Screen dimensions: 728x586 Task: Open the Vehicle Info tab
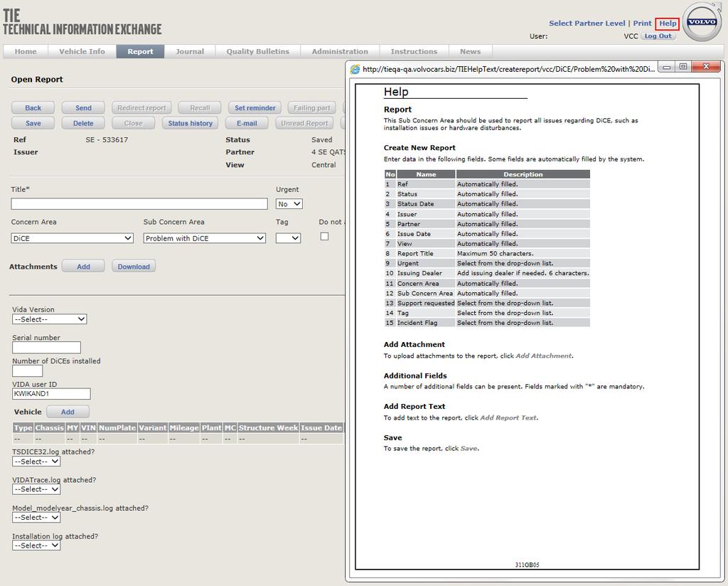pyautogui.click(x=82, y=51)
